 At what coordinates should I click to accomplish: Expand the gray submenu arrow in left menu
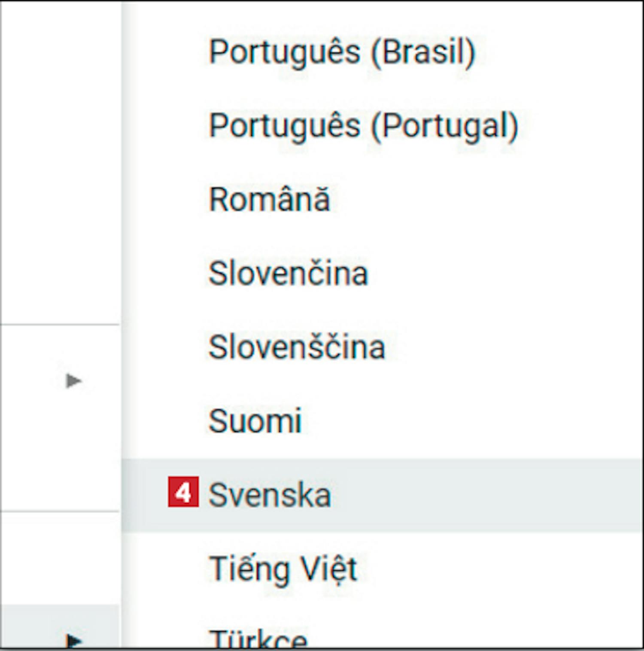point(73,380)
